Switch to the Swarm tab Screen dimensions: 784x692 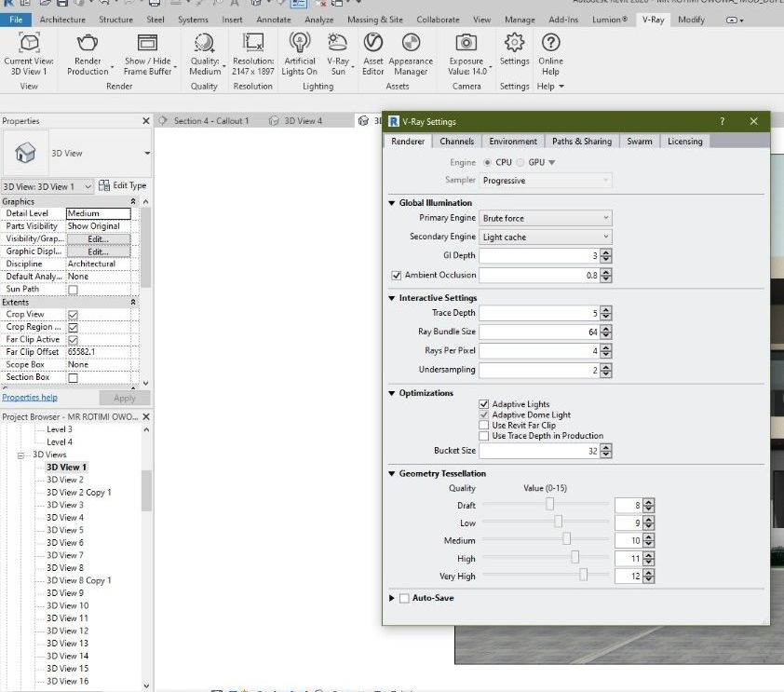click(x=640, y=142)
